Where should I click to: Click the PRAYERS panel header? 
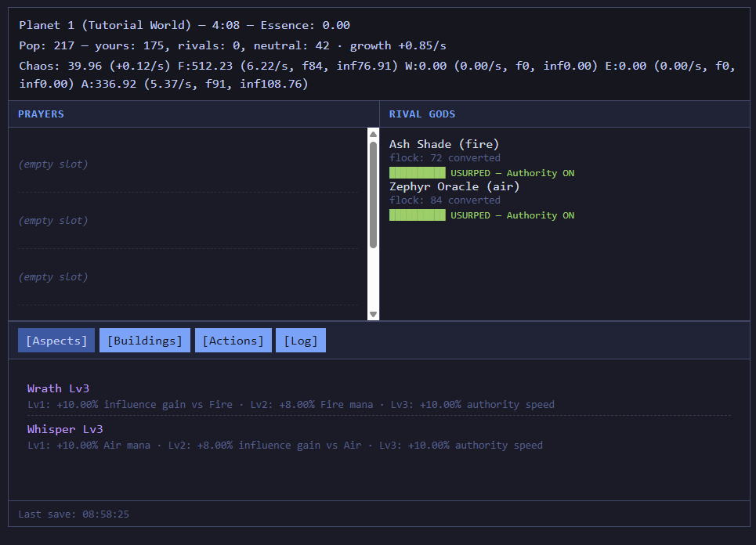click(194, 114)
